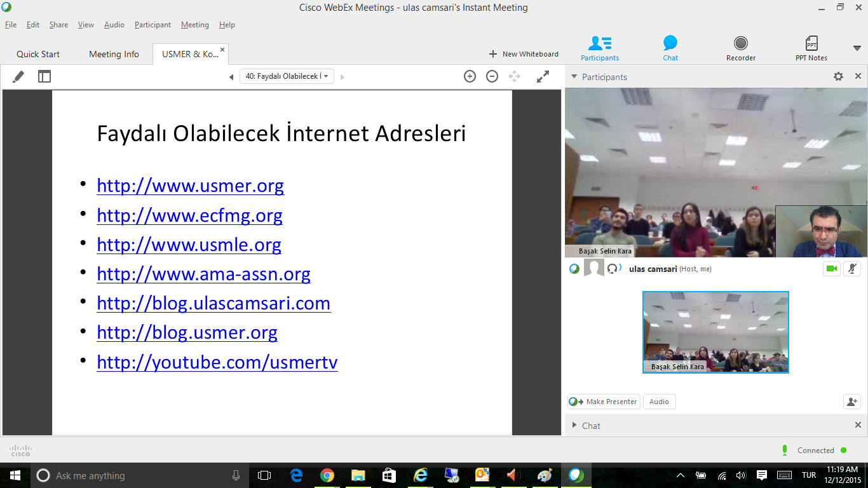Switch to the USMER & Ko... tab
Screen dimensions: 868x488
point(190,54)
